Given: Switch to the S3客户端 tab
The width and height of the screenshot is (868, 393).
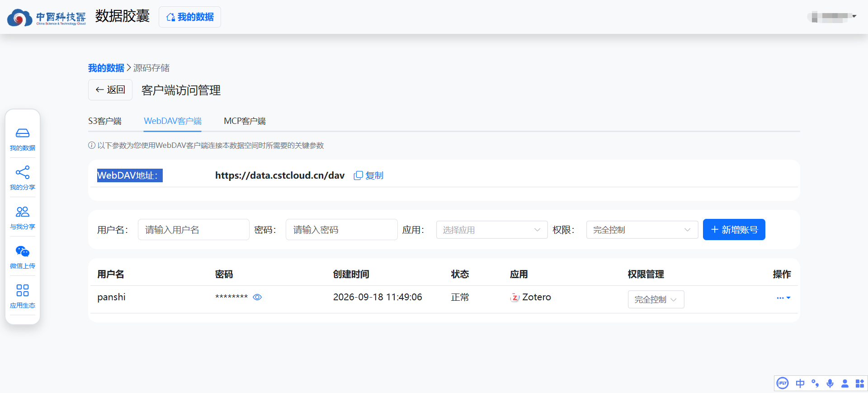Looking at the screenshot, I should click(105, 121).
